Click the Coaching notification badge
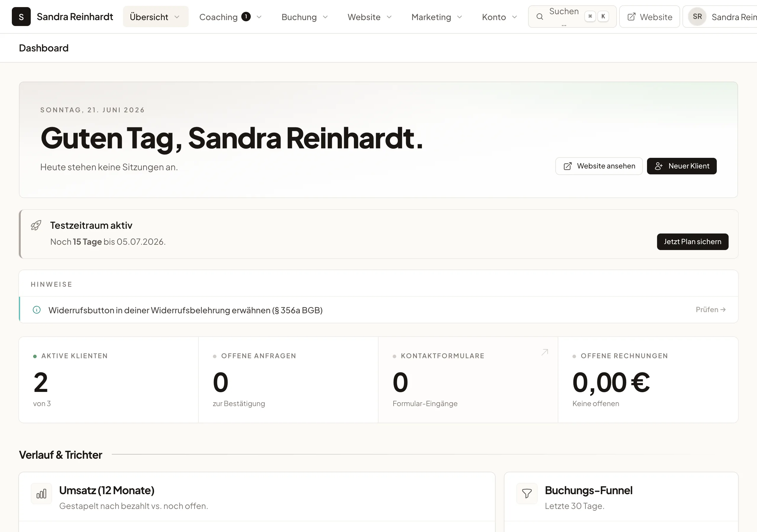The image size is (757, 532). point(246,17)
